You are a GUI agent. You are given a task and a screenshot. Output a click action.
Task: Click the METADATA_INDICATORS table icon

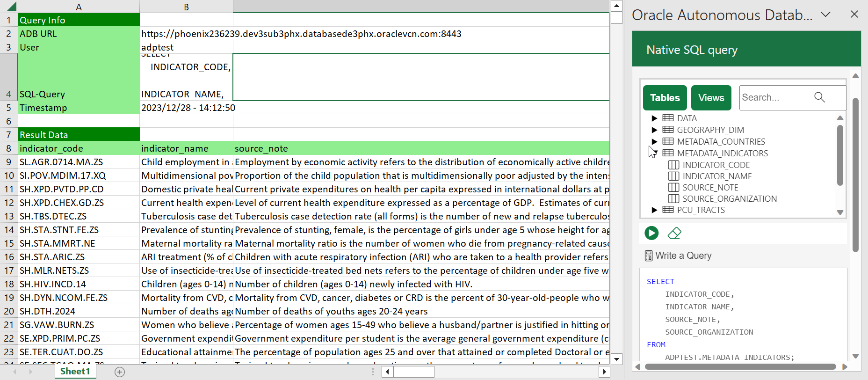tap(668, 153)
